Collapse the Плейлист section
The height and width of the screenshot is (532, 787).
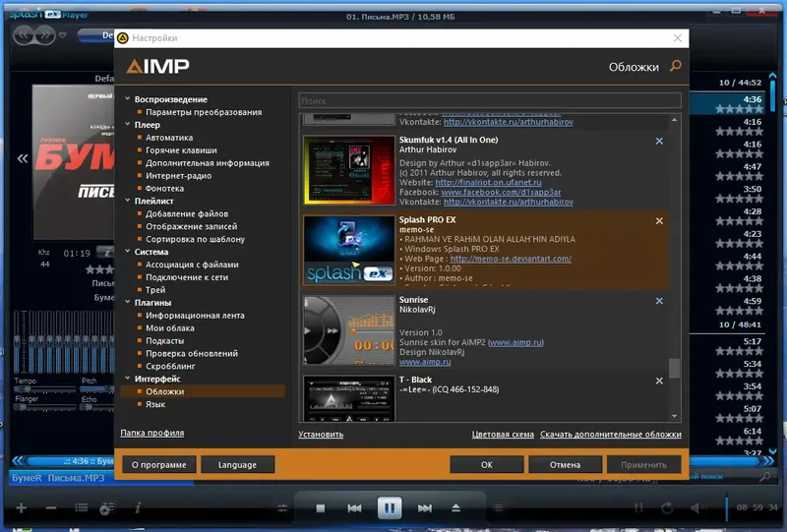(128, 201)
